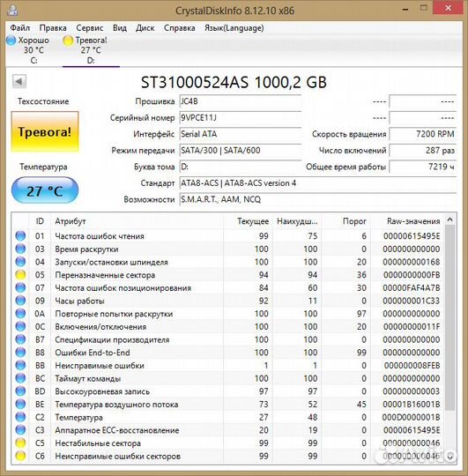Select attribute Частота ошибок чтения
Viewport: 468px width, 476px height.
tap(100, 236)
